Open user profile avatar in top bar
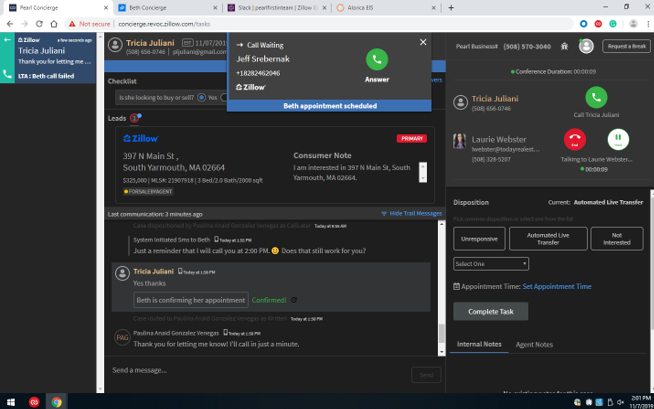 (585, 46)
